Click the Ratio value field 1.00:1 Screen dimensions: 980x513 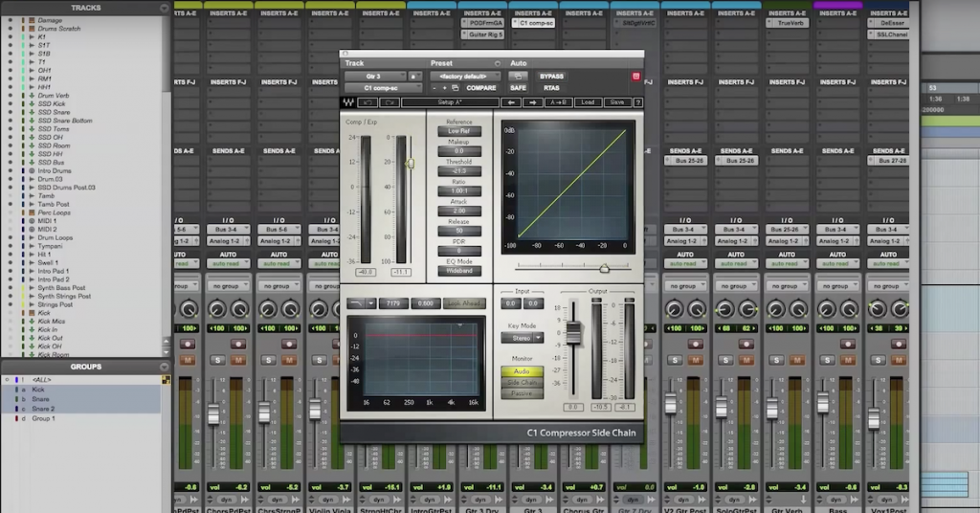click(x=458, y=190)
